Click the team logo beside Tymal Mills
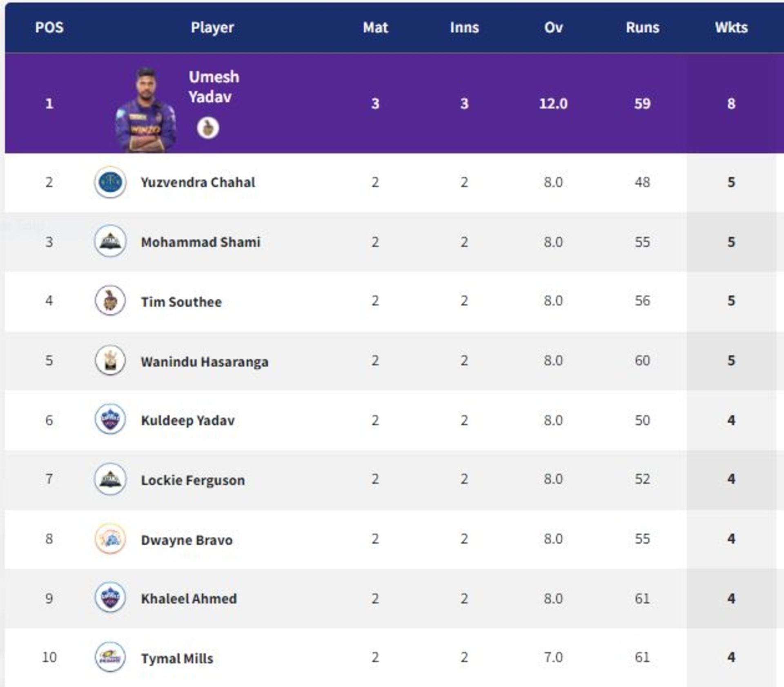This screenshot has width=784, height=687. [x=110, y=658]
